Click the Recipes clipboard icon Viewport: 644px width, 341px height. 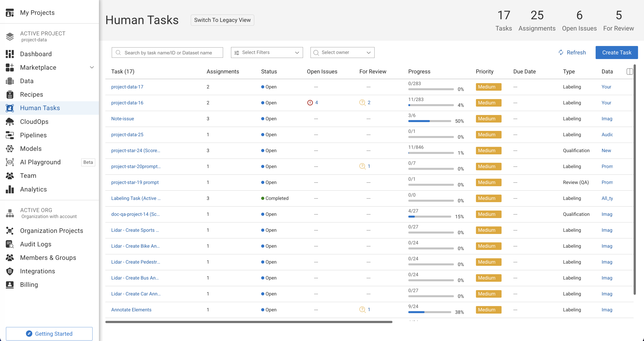point(10,94)
